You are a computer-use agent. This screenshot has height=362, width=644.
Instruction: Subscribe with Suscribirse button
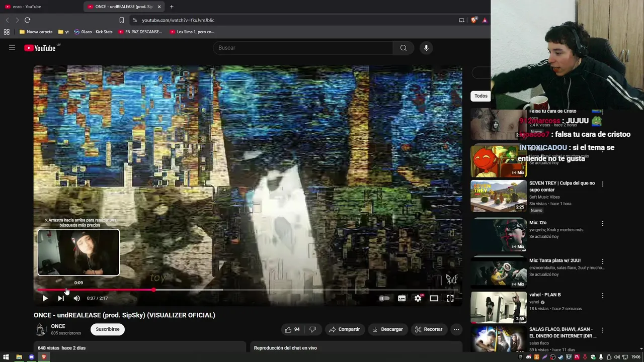pos(108,329)
